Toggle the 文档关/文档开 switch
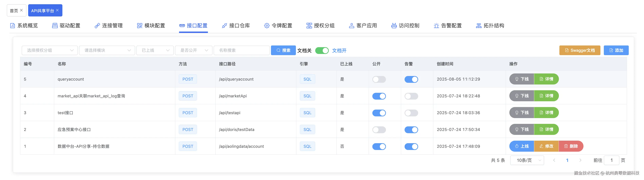 (322, 51)
